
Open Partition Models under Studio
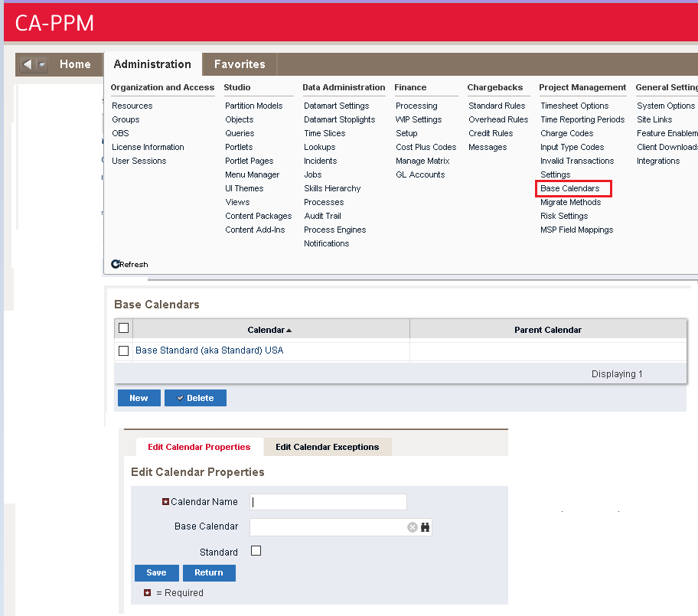[x=254, y=106]
